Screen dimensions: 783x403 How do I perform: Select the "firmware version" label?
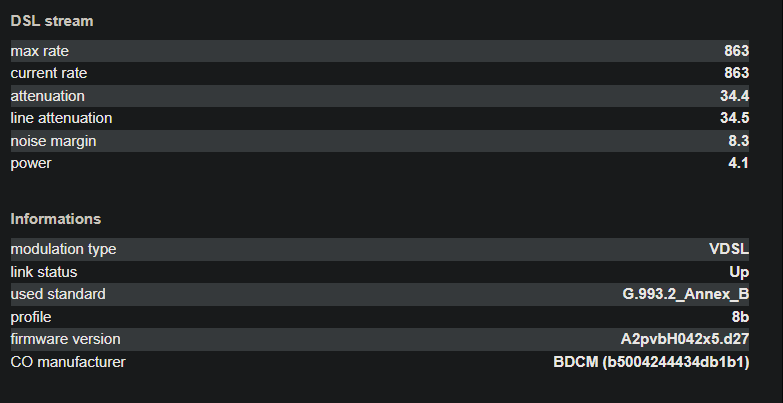pos(65,339)
